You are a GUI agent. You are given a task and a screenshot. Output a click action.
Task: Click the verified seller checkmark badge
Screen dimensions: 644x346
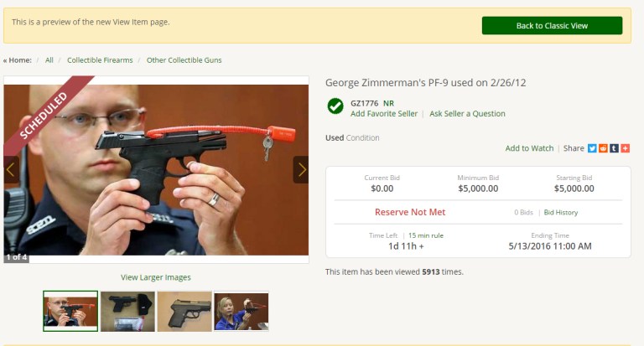(335, 106)
